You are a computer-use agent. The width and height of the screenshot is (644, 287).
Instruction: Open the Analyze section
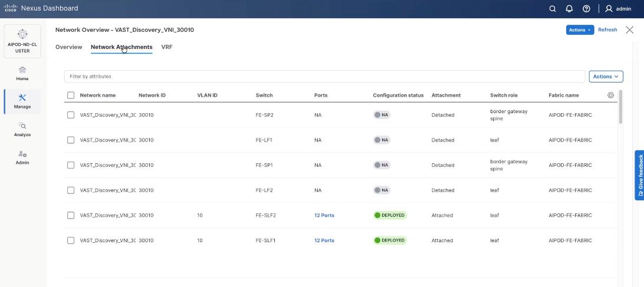click(x=22, y=129)
